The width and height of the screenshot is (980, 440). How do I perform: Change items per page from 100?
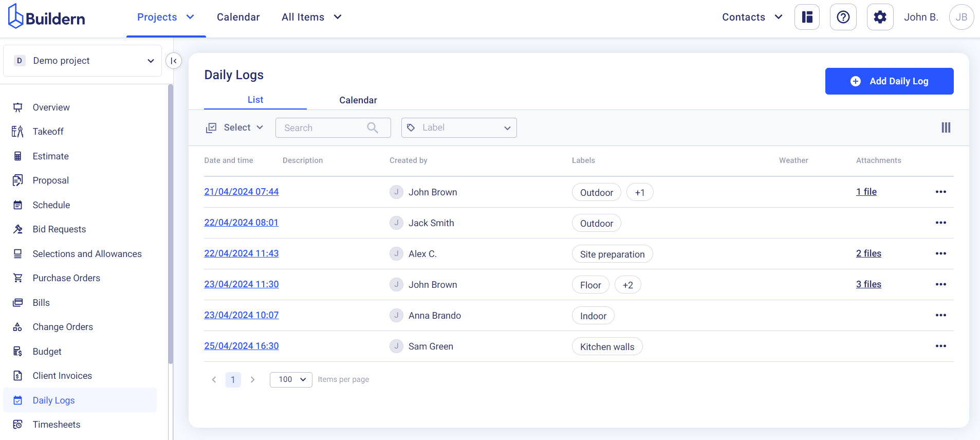[291, 379]
